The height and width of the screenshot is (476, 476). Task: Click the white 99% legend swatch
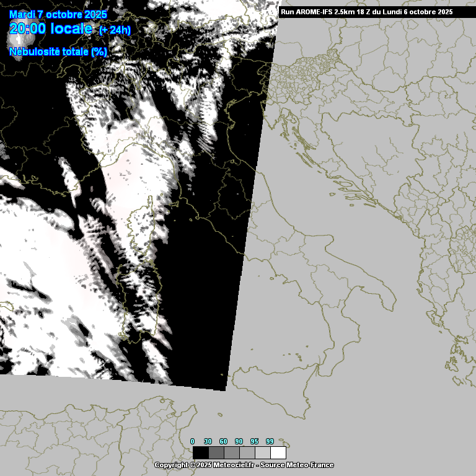click(x=278, y=452)
